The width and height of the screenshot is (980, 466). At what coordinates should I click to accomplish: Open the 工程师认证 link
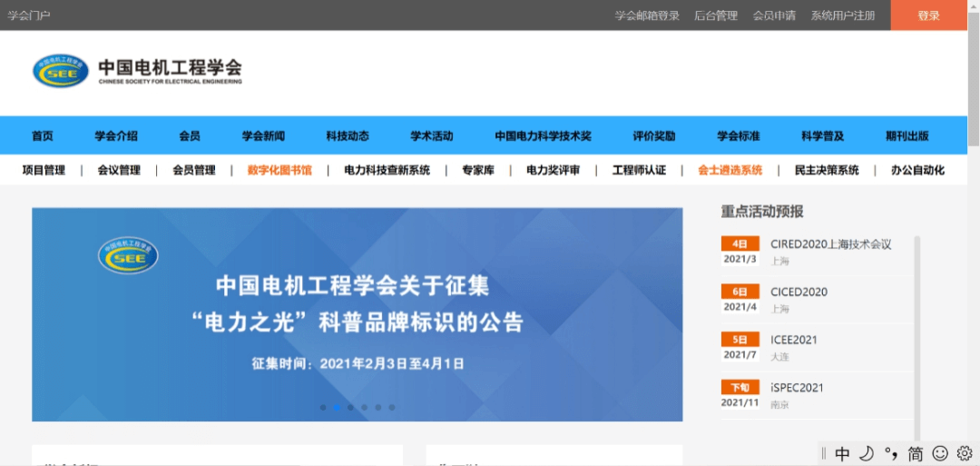[639, 170]
